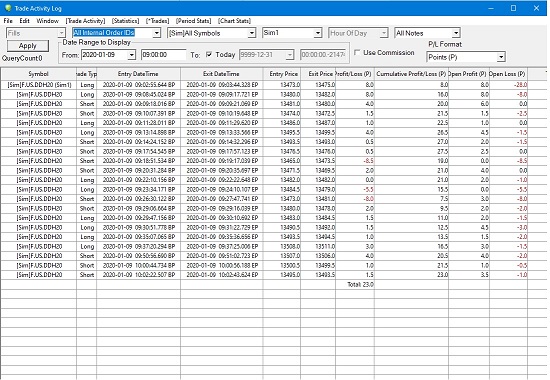Click the -28.0 open loss cell

(x=508, y=85)
